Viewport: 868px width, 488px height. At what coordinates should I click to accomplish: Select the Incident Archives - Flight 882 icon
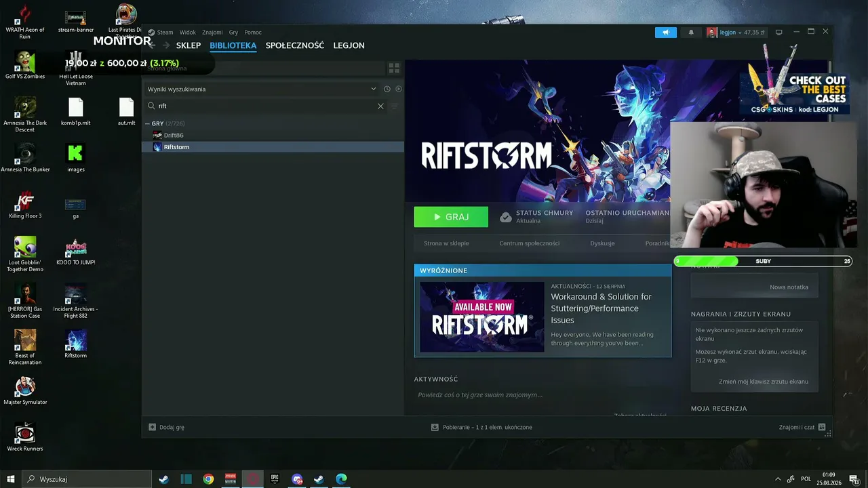pyautogui.click(x=75, y=301)
